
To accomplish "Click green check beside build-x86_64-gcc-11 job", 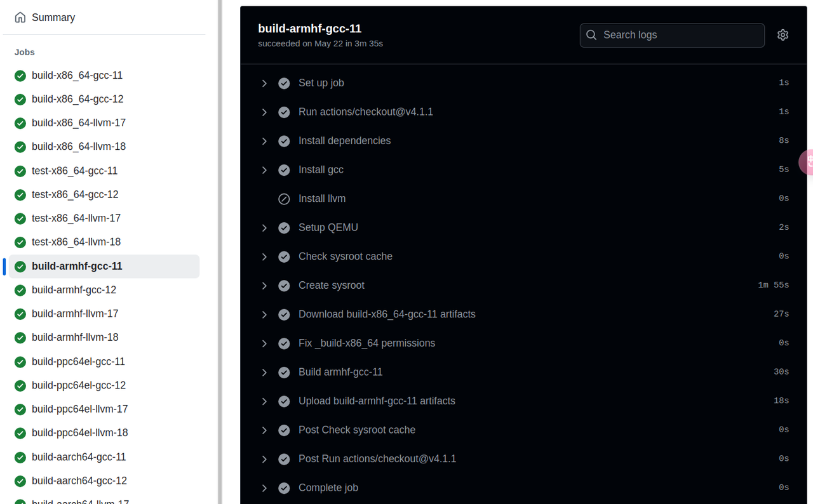I will (x=20, y=75).
